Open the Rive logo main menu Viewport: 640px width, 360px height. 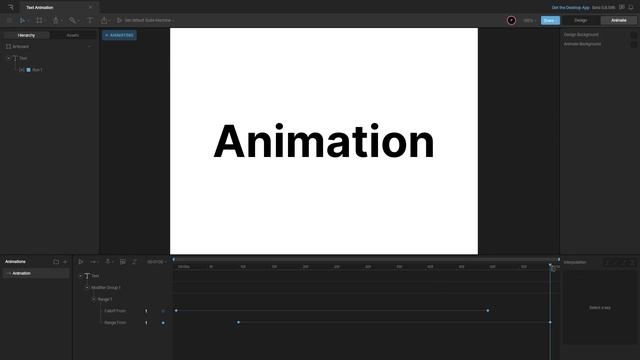click(x=11, y=7)
